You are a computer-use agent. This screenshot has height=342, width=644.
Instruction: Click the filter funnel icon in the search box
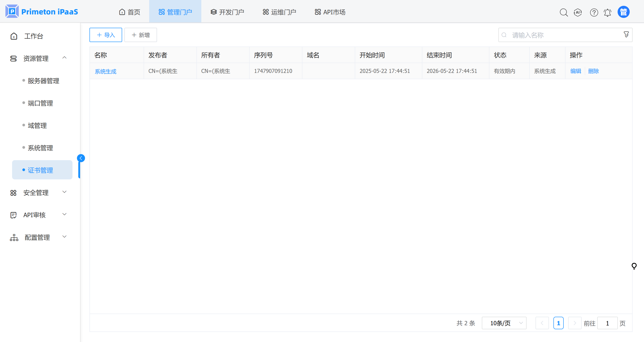[626, 34]
